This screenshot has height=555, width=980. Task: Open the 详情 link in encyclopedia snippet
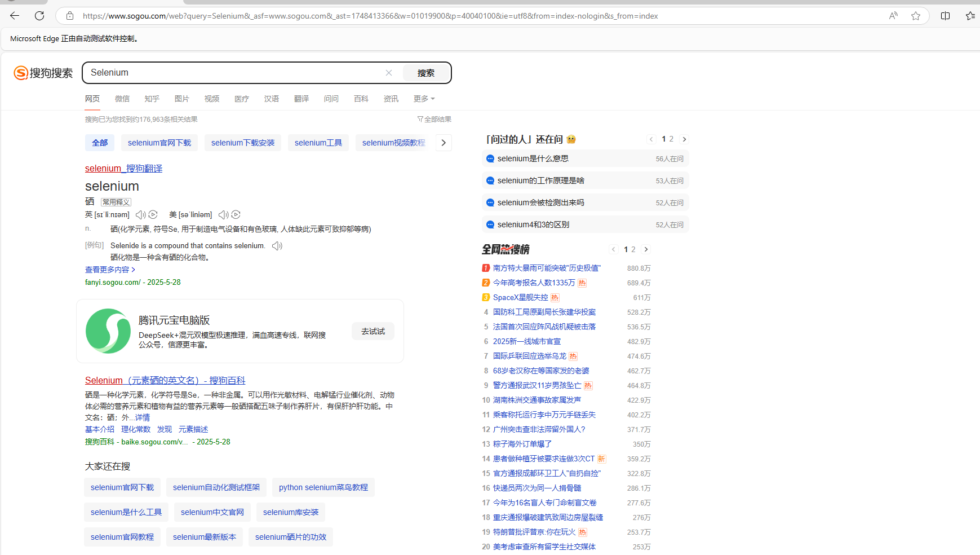[143, 417]
